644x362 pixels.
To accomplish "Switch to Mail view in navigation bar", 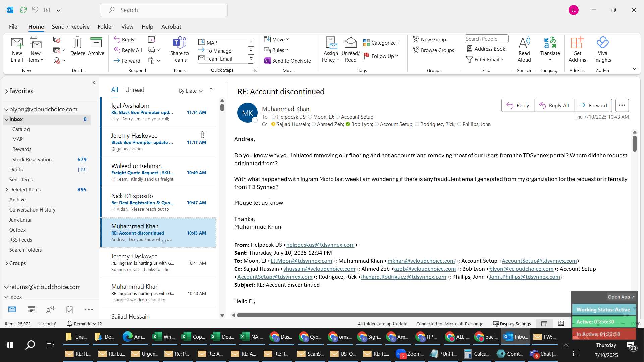I will point(12,309).
